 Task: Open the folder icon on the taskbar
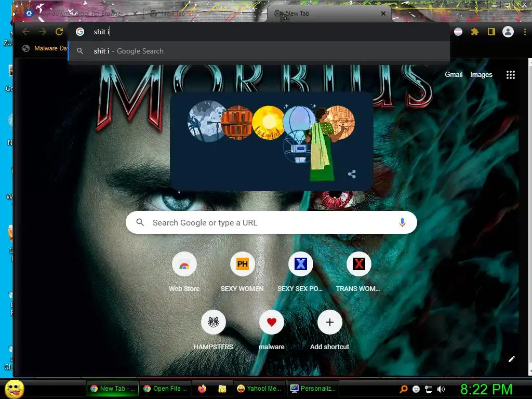tap(222, 389)
